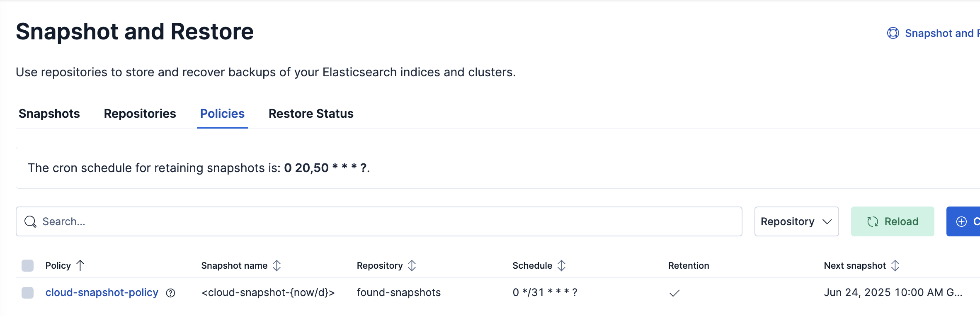This screenshot has width=980, height=316.
Task: Open the Repository filter dropdown
Action: click(796, 222)
